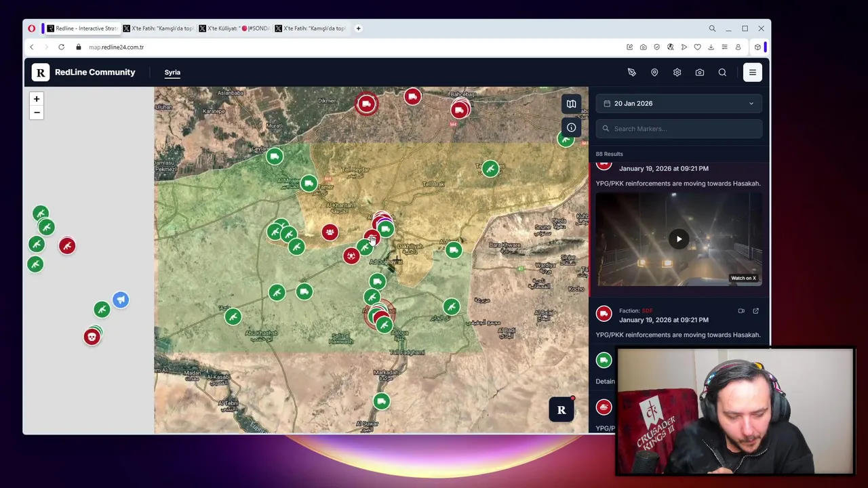Screen dimensions: 868x488
Task: Open Opera easy setup sliders icon
Action: [x=724, y=47]
